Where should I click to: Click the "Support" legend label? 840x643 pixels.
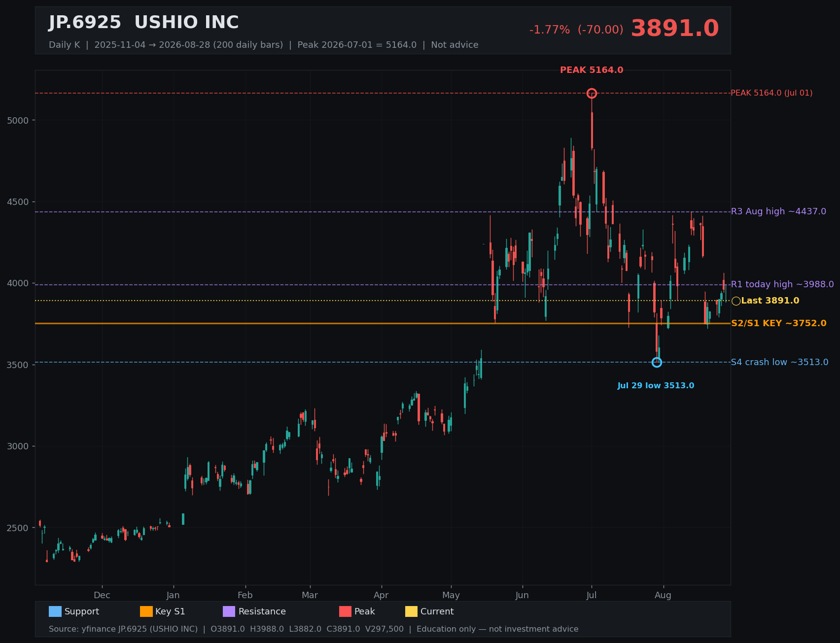82,611
